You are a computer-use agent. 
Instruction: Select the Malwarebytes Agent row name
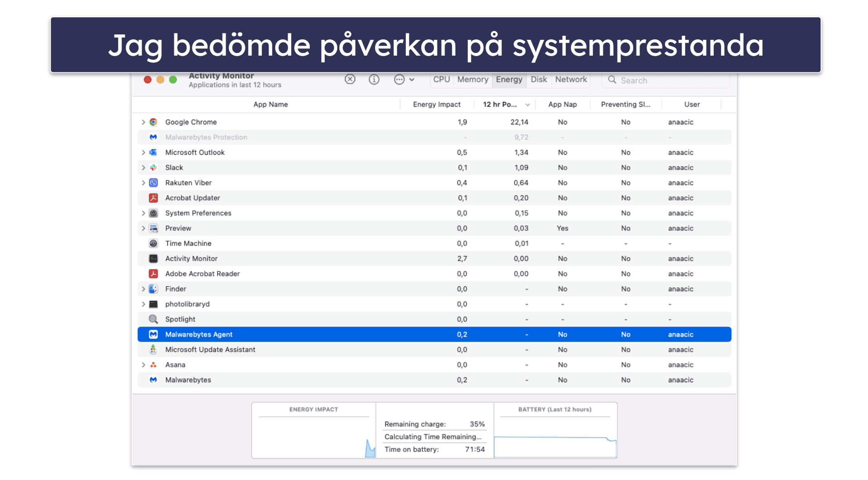[199, 334]
